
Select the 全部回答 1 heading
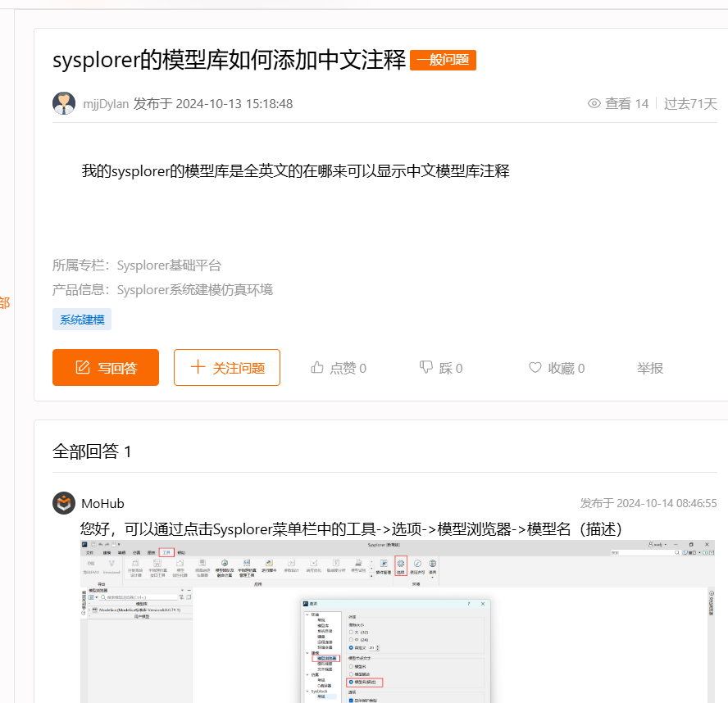[92, 451]
